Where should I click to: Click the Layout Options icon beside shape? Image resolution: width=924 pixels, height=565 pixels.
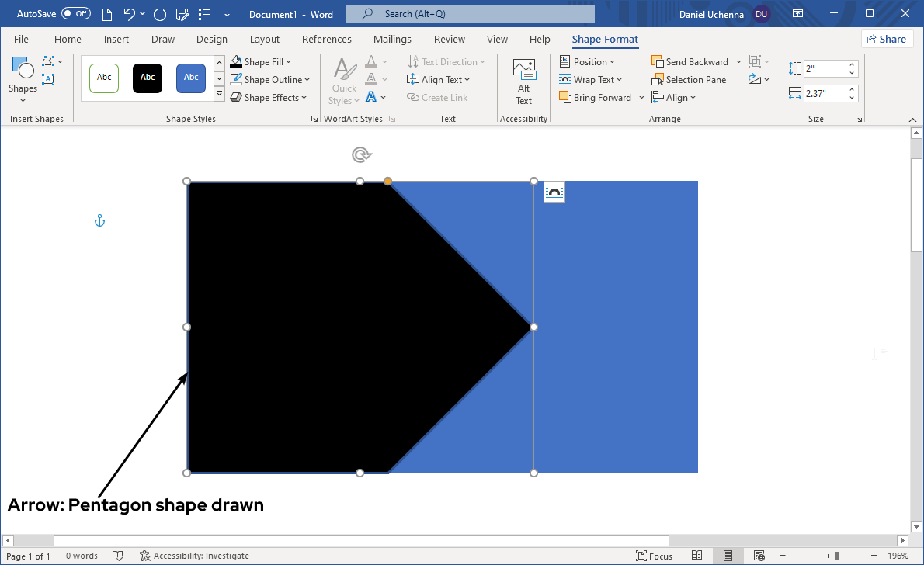554,192
